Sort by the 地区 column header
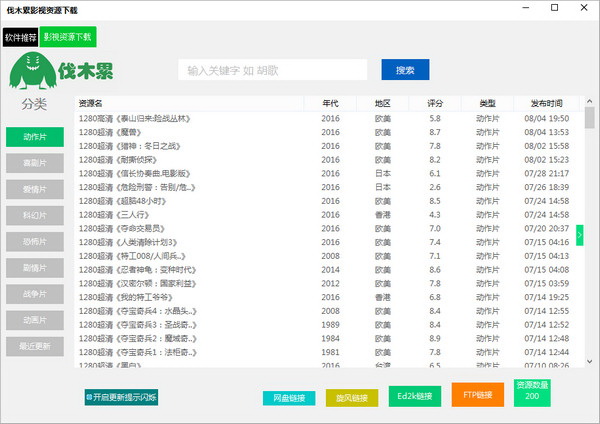This screenshot has height=424, width=600. [x=383, y=103]
